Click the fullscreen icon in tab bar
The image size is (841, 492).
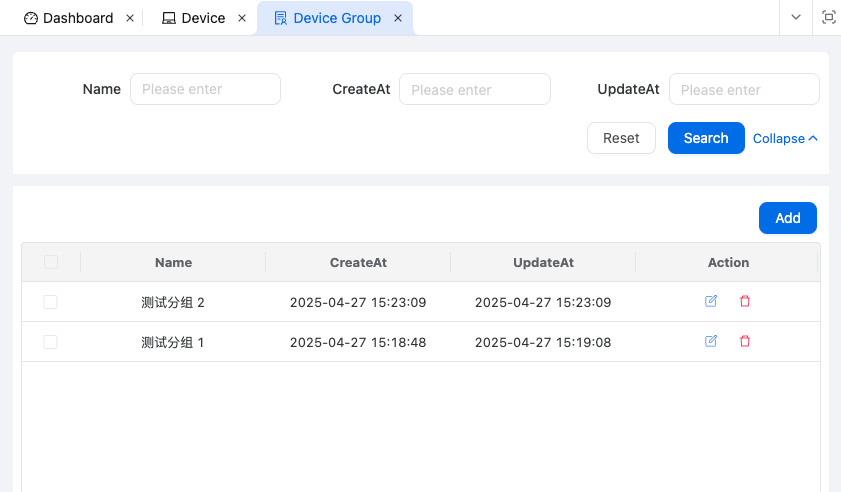click(x=828, y=17)
